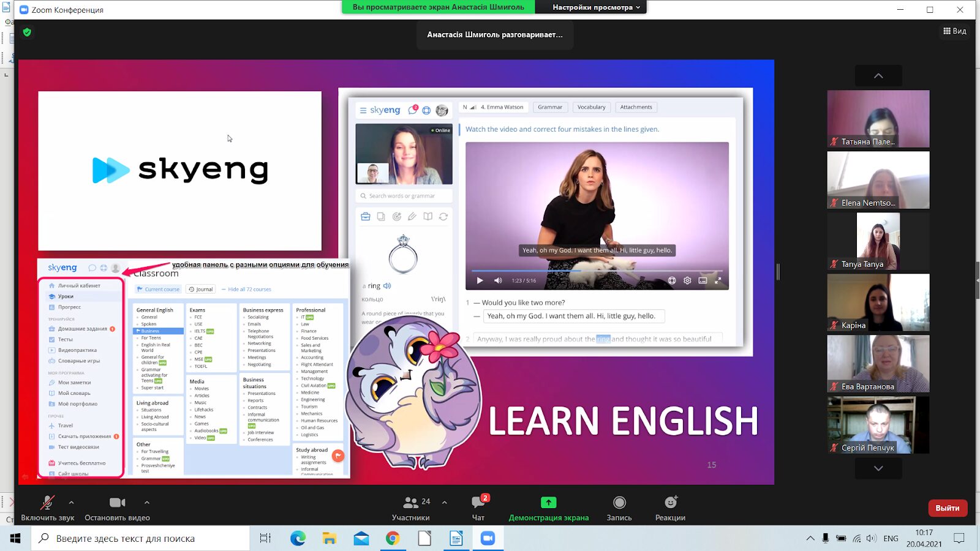
Task: Click the green screen-sharing notification banner
Action: point(438,7)
